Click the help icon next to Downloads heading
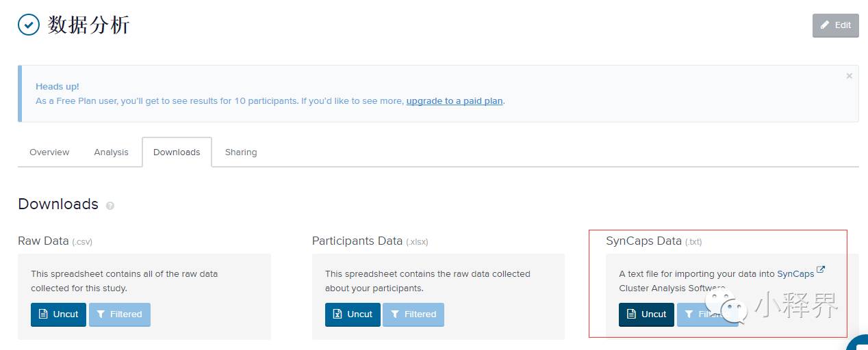 [x=110, y=206]
